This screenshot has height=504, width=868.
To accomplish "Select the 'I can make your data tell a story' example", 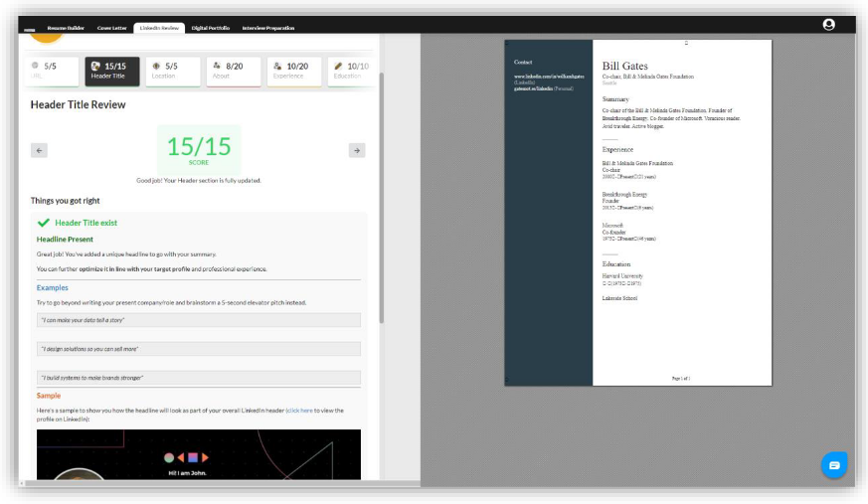I will (199, 320).
